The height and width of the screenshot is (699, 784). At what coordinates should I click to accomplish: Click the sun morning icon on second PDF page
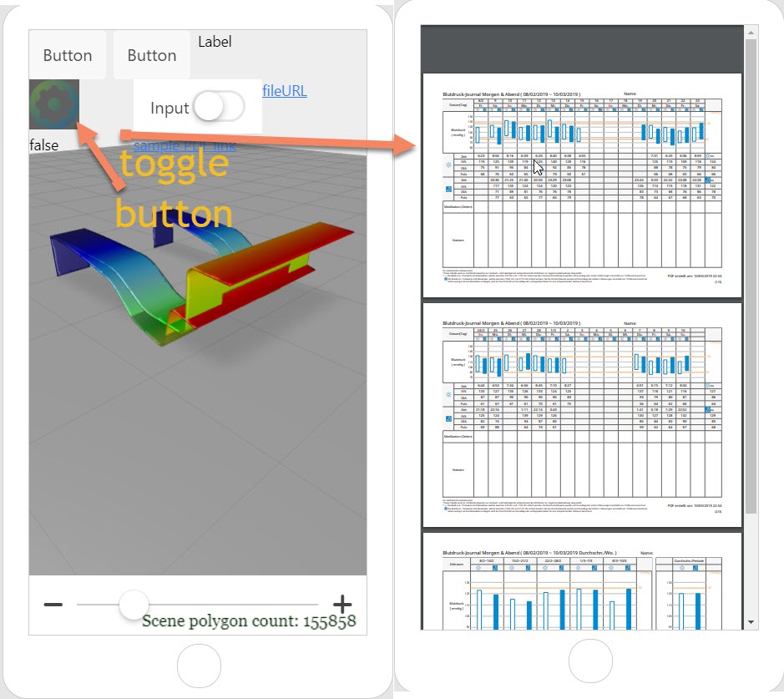(448, 394)
